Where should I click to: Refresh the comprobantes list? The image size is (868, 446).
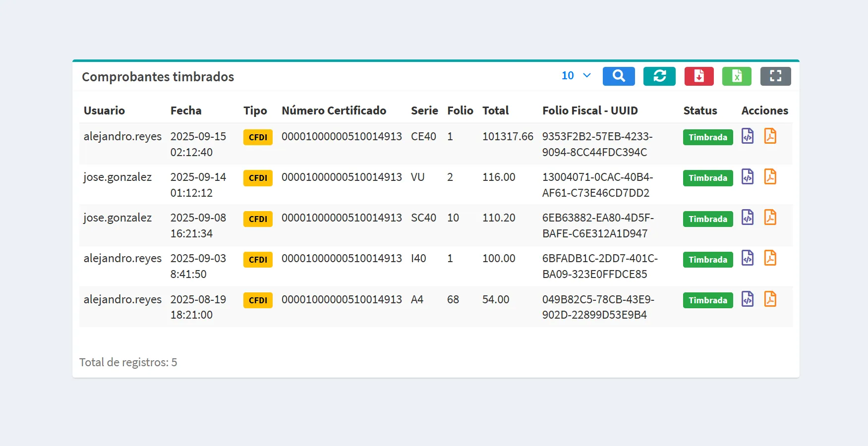coord(659,76)
